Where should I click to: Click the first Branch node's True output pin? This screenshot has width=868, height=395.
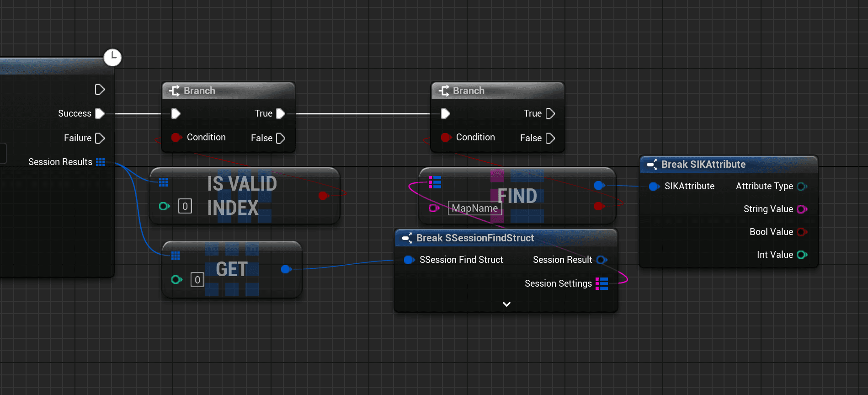pos(281,113)
